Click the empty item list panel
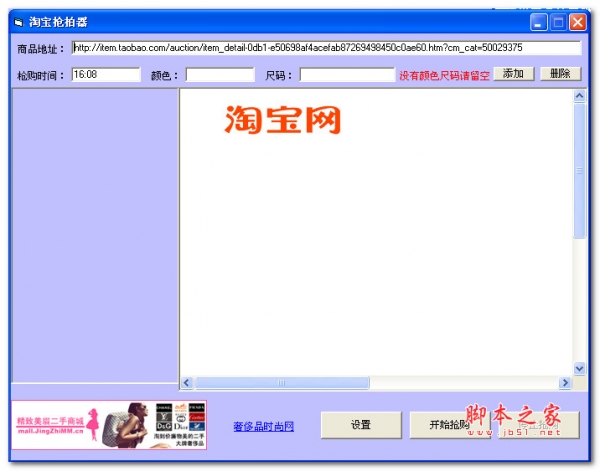 (95, 235)
